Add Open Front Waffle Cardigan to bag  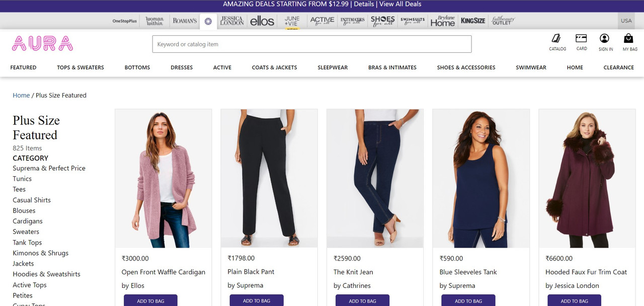coord(150,300)
